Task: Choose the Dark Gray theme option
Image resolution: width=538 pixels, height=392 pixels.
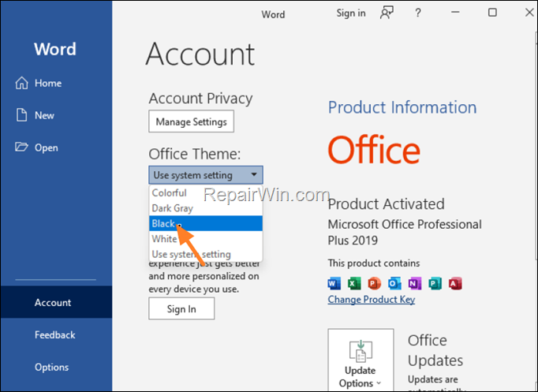Action: [206, 208]
